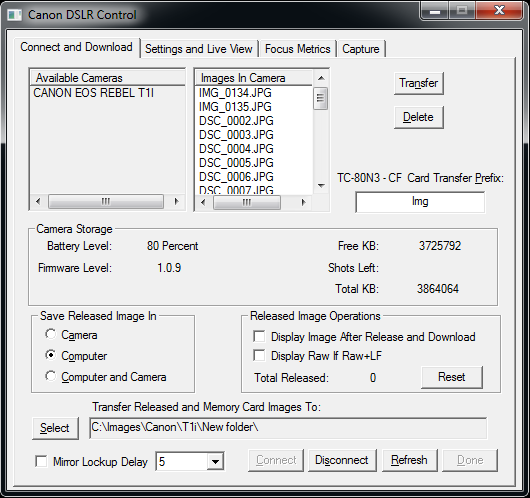This screenshot has height=498, width=530.
Task: Click the Free KB value 3725792
Action: tap(440, 246)
